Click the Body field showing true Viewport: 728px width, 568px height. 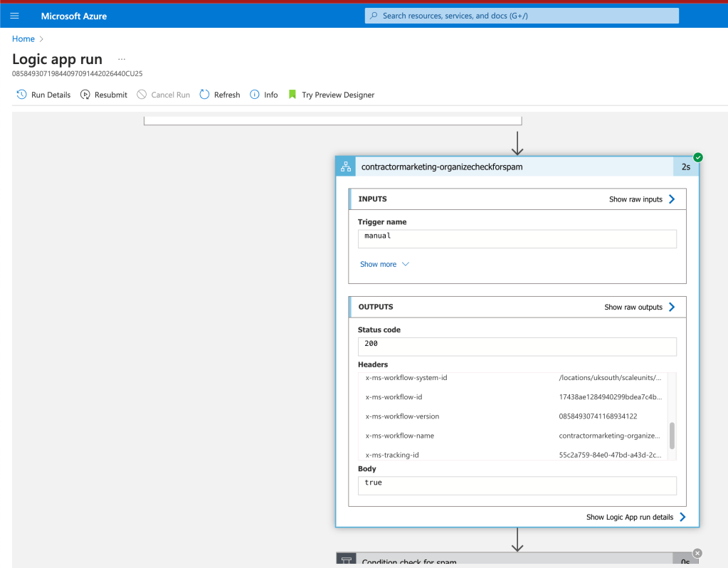517,485
